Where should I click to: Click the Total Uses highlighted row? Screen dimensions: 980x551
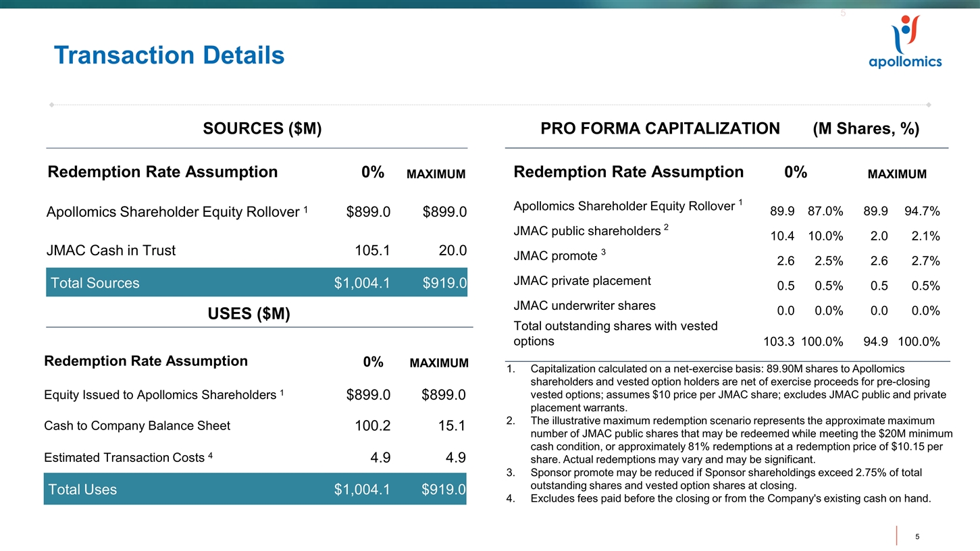pos(255,490)
